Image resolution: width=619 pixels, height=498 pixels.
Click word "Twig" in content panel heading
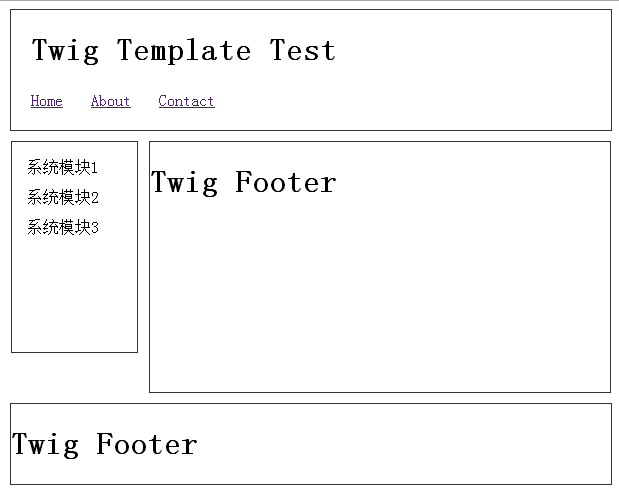click(184, 183)
